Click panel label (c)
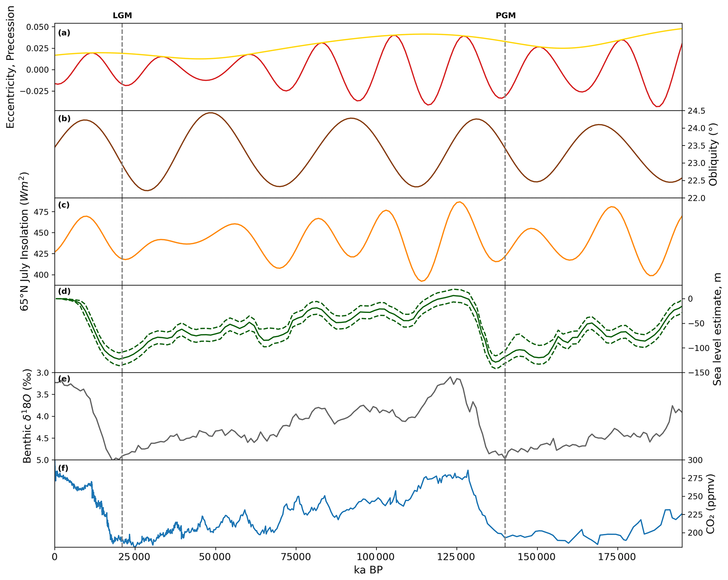Screen dimensions: 728x580 (x=64, y=205)
